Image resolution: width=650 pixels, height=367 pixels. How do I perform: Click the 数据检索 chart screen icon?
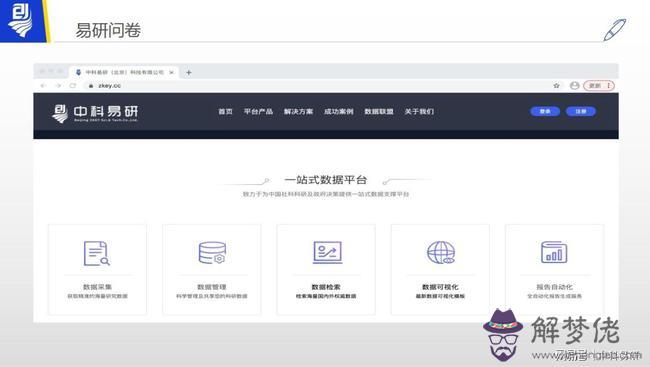coord(327,252)
